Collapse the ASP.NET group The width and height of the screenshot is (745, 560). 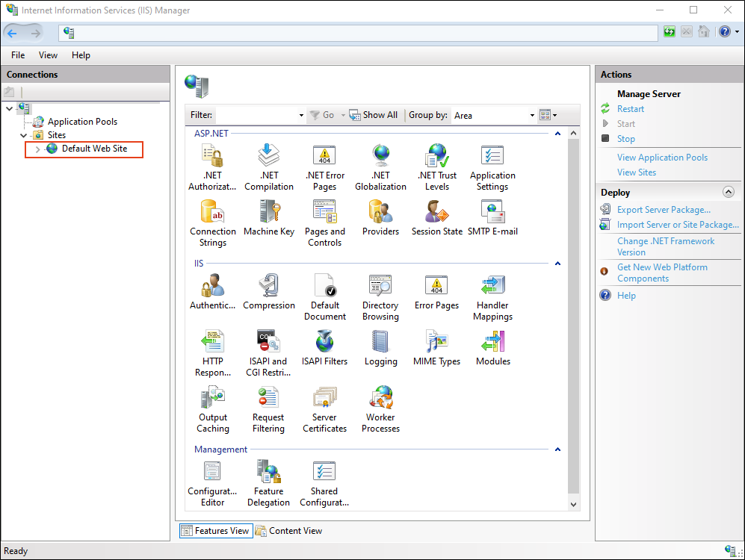pyautogui.click(x=557, y=134)
